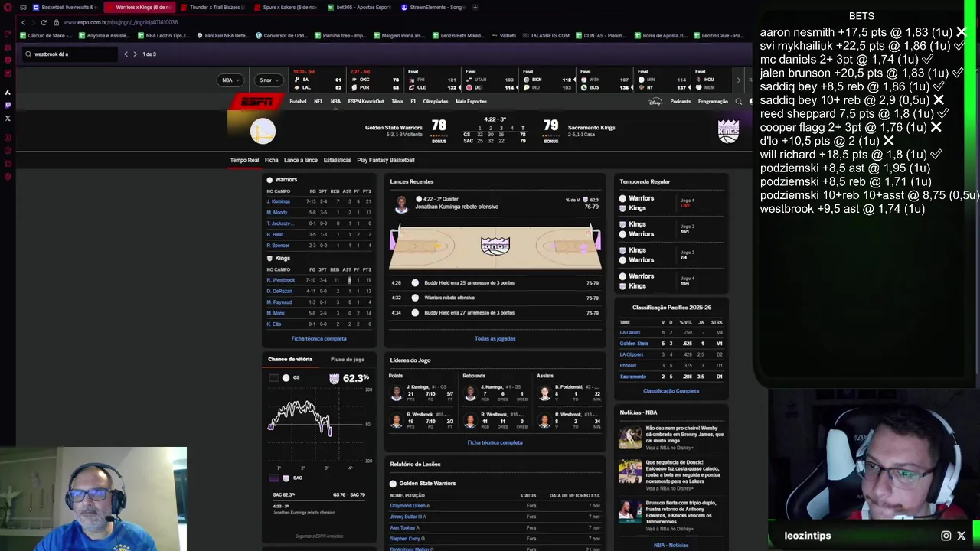This screenshot has width=980, height=551.
Task: Open Doncic sequence news thumbnail
Action: 630,471
